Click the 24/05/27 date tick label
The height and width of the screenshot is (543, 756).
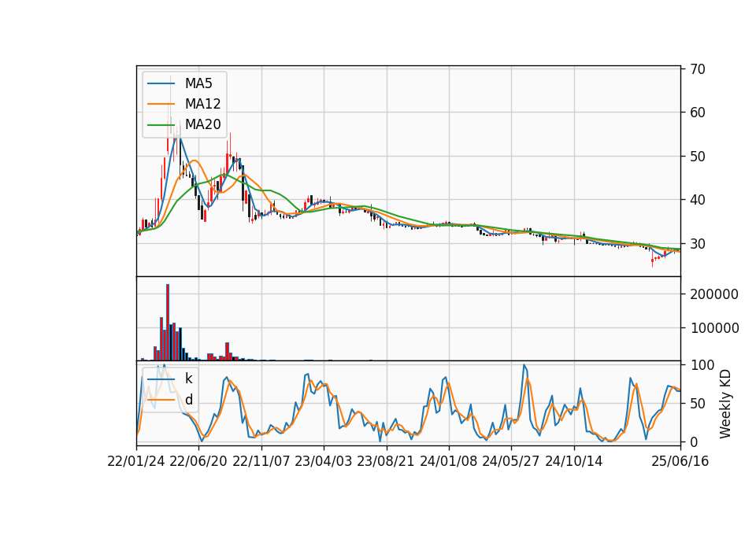tap(511, 462)
